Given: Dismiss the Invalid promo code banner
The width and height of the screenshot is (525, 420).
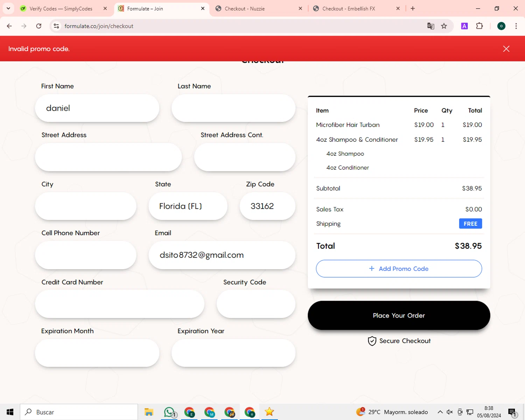Looking at the screenshot, I should [506, 49].
